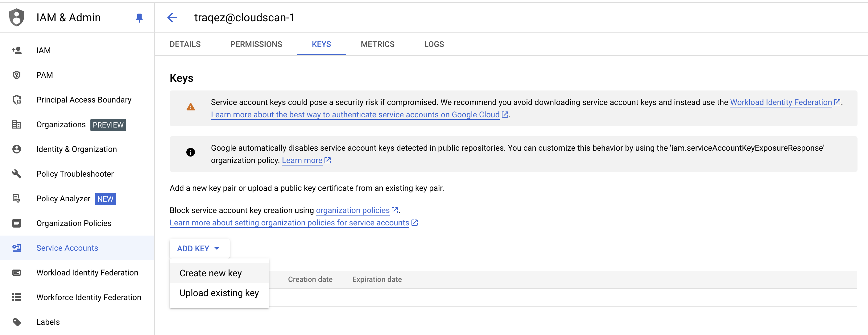Viewport: 868px width, 335px height.
Task: Open the Workload Identity Federation warning link
Action: coord(781,102)
